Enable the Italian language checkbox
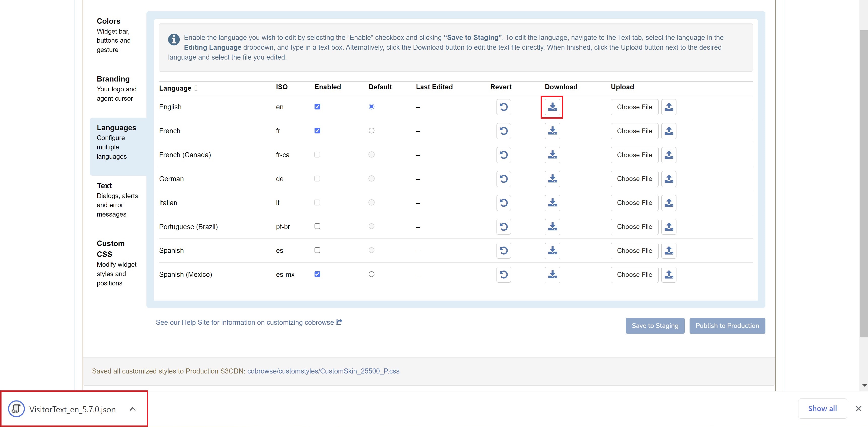This screenshot has width=868, height=427. [317, 202]
